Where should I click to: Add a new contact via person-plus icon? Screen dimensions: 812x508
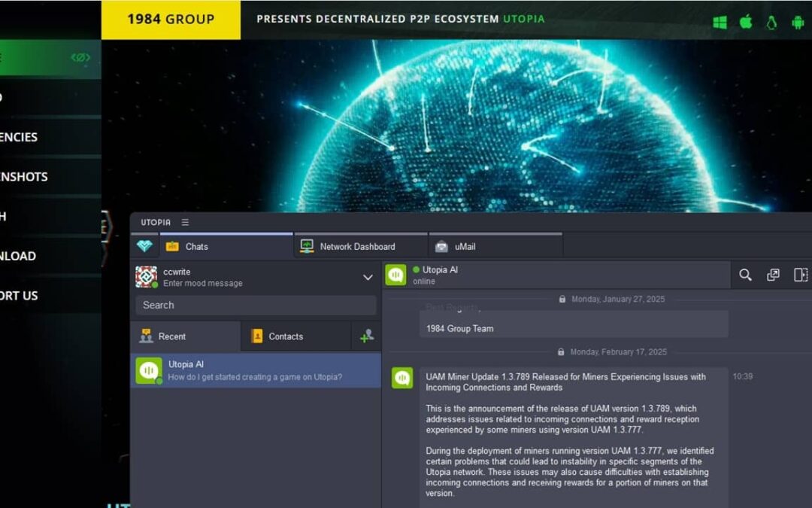point(367,336)
